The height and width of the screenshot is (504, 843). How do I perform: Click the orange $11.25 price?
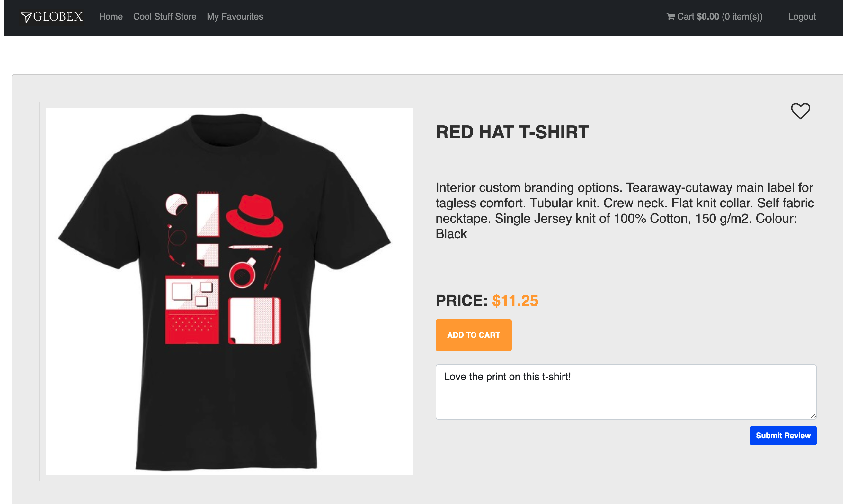(x=515, y=300)
